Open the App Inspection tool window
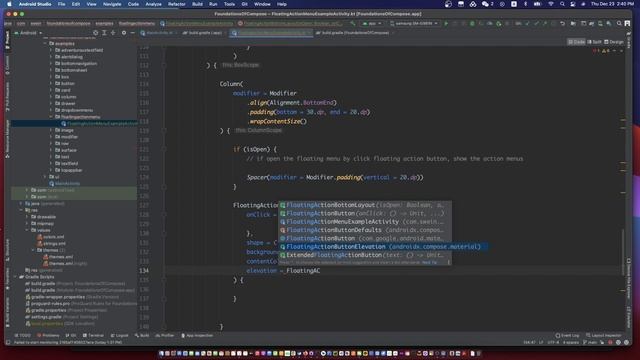The image size is (640, 360). [197, 336]
